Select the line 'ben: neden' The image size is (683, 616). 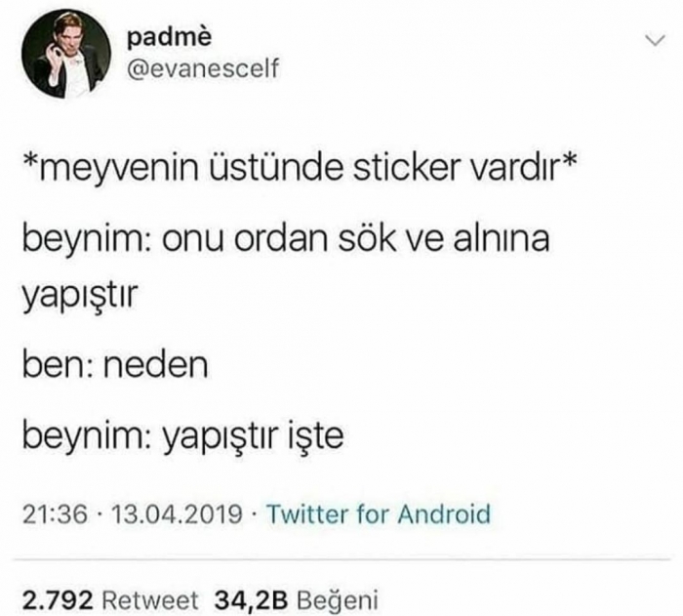coord(115,365)
